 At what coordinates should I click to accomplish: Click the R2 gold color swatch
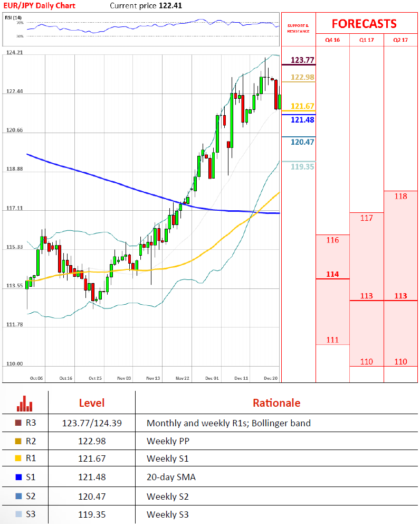point(18,441)
